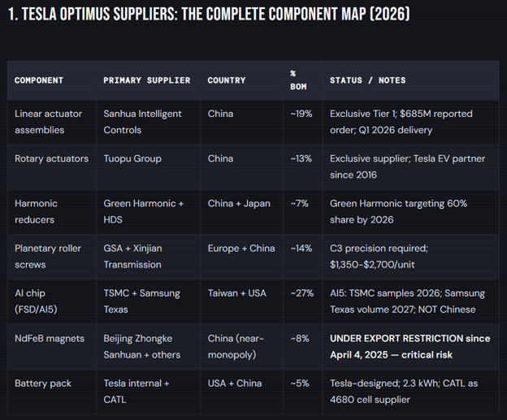
Task: Click the STATUS / NOTES column header
Action: coord(367,80)
